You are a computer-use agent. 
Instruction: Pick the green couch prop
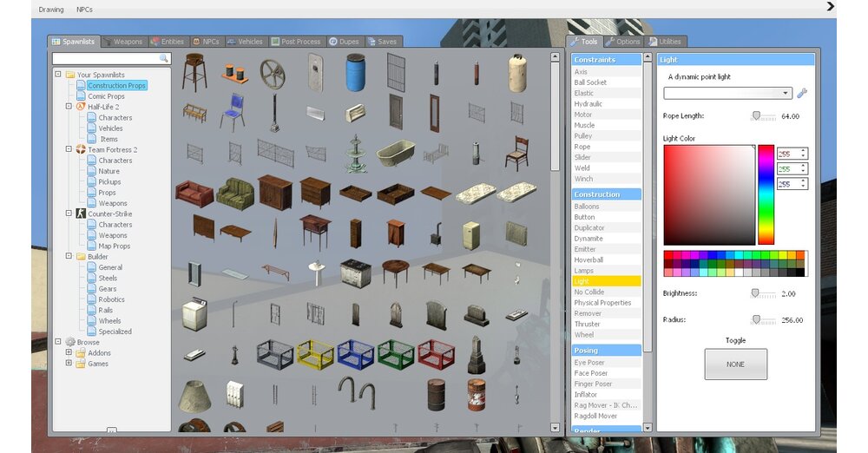tap(234, 192)
